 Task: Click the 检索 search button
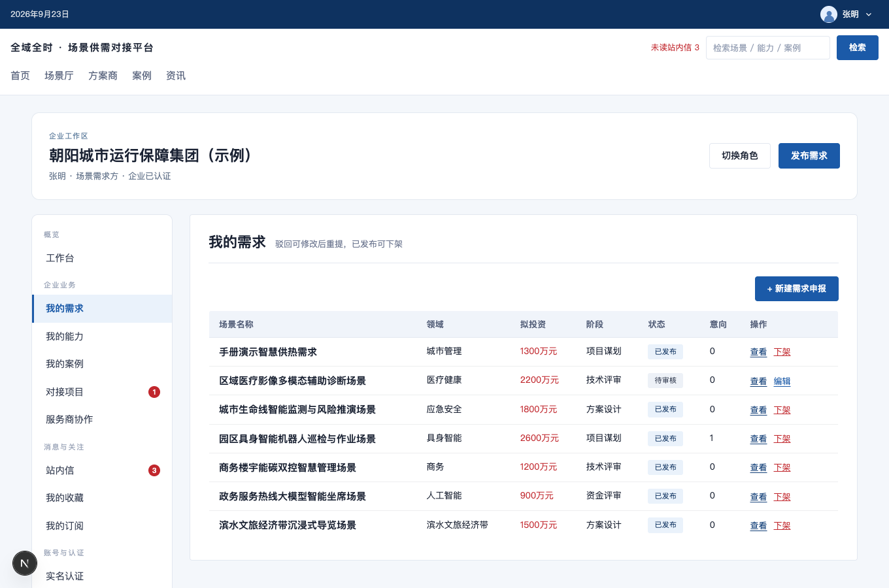coord(858,48)
